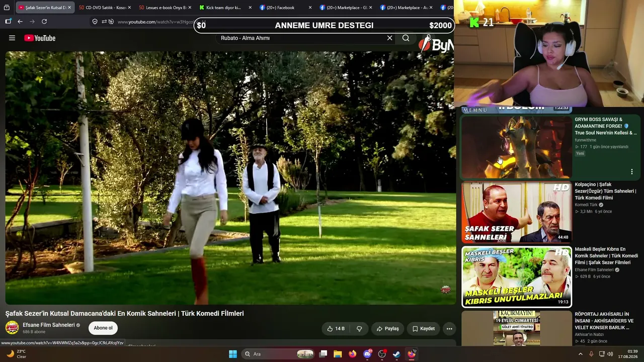Image resolution: width=644 pixels, height=362 pixels.
Task: Like the video with 14 B likes
Action: (x=336, y=329)
